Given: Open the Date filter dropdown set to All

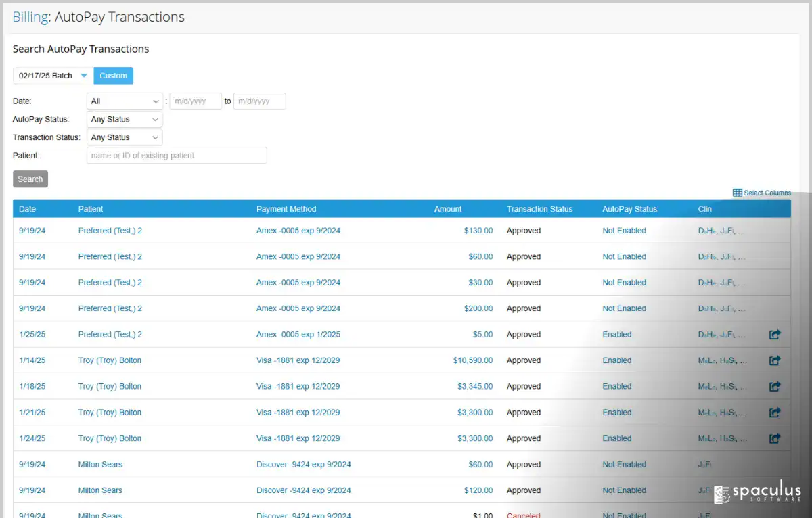Looking at the screenshot, I should (x=125, y=101).
